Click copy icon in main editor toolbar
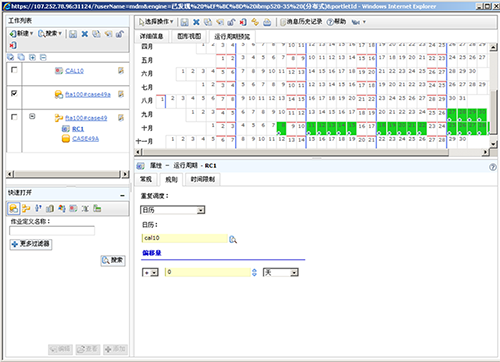Viewport: 500px width, 362px height. pos(208,22)
